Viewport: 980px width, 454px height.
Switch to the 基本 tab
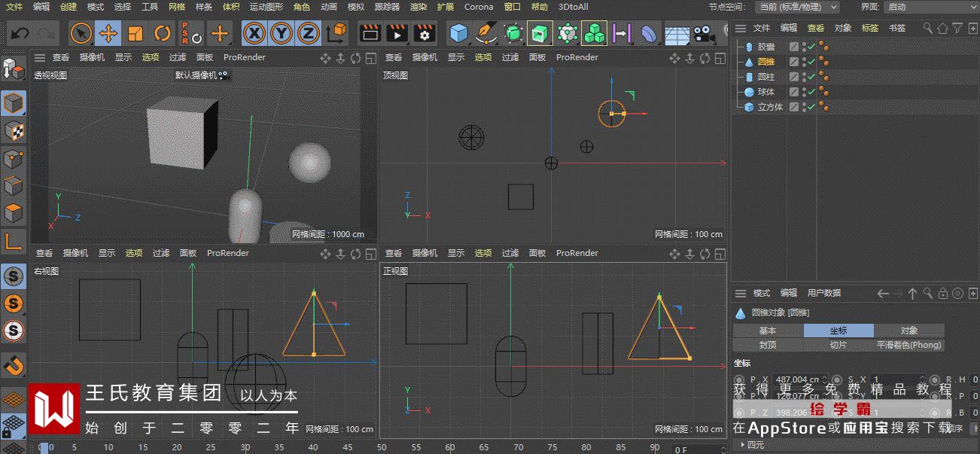[x=768, y=331]
